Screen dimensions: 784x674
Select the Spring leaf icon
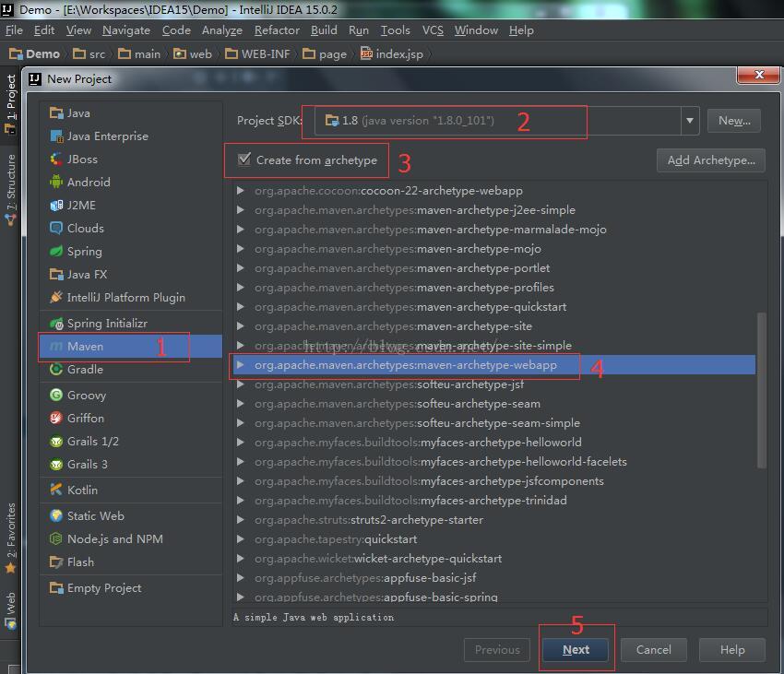(x=56, y=251)
